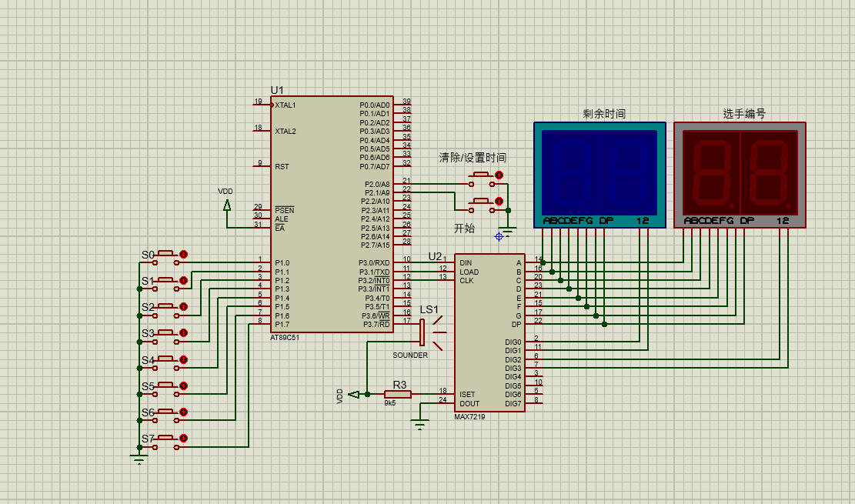Select the R3 resistor symbol
This screenshot has height=504, width=855.
[x=398, y=395]
